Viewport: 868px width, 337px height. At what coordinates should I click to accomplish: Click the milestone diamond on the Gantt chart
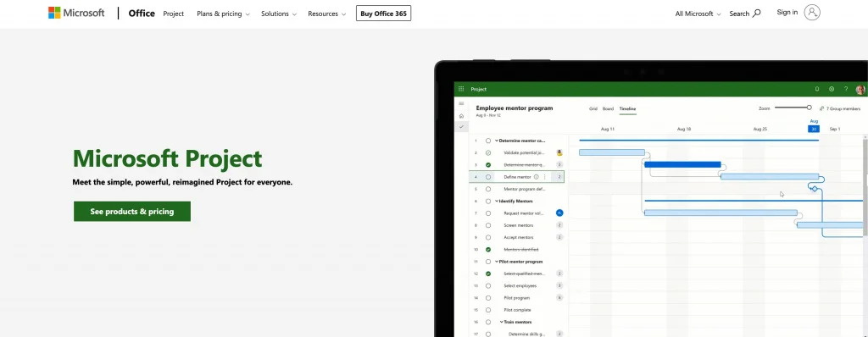(x=815, y=189)
